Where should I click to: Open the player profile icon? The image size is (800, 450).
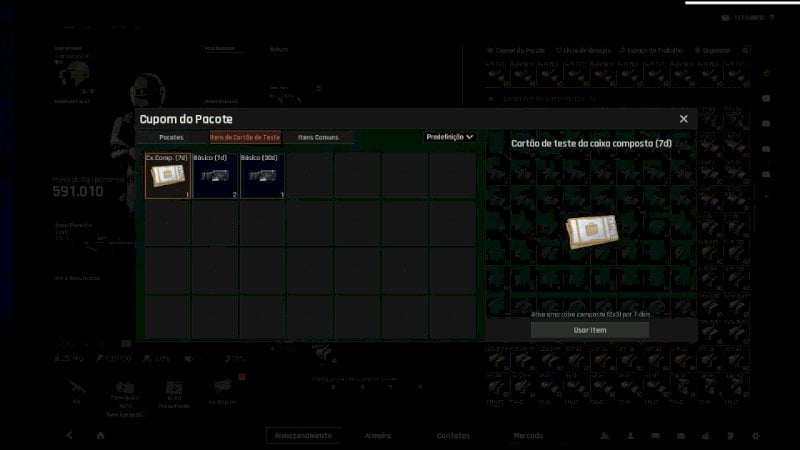[631, 436]
